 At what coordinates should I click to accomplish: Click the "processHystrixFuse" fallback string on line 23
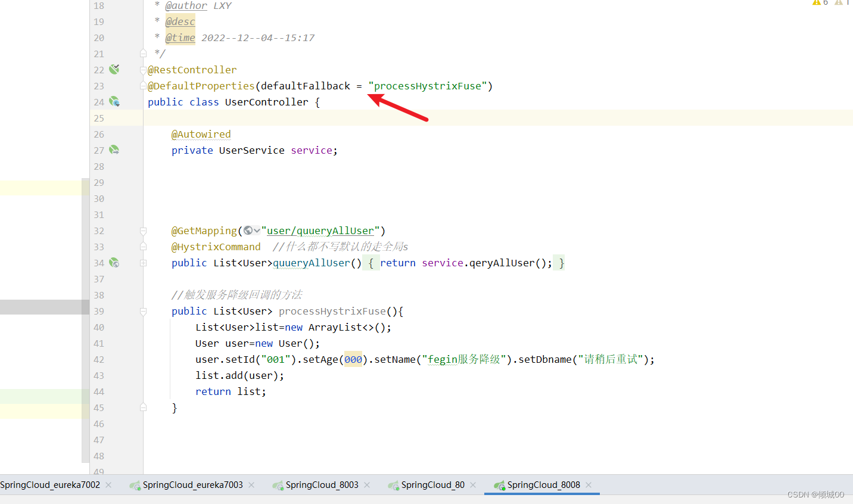(x=428, y=86)
